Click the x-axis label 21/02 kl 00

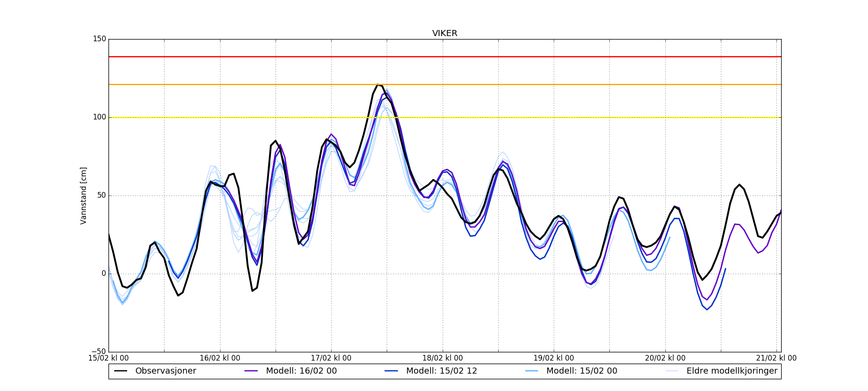point(776,358)
